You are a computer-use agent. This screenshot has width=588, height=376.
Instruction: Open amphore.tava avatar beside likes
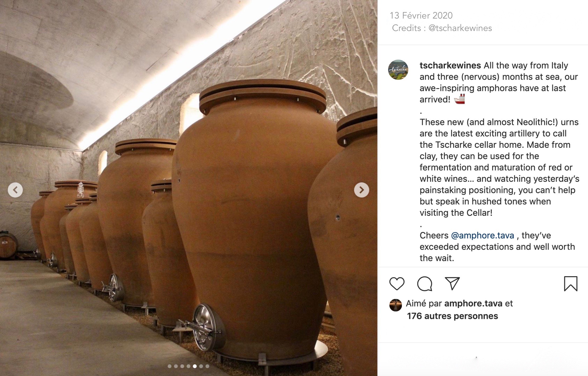(395, 305)
